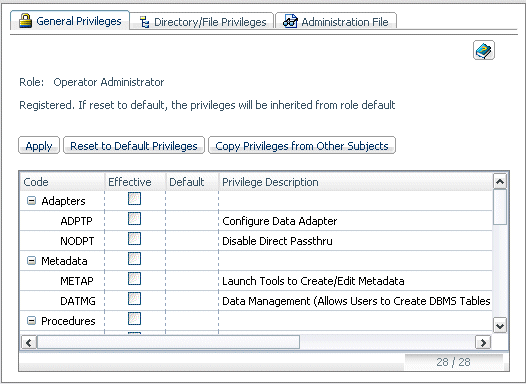Click the table's scroll up arrow
526x384 pixels.
pos(500,182)
